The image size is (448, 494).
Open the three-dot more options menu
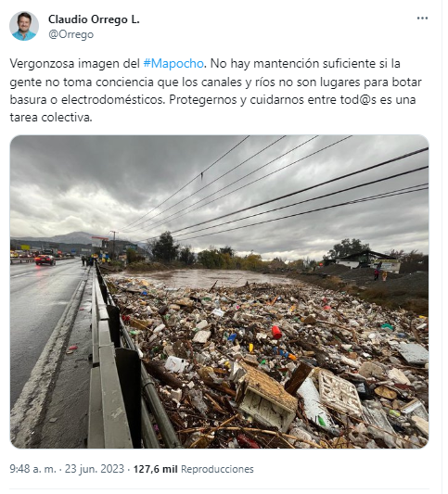click(422, 18)
